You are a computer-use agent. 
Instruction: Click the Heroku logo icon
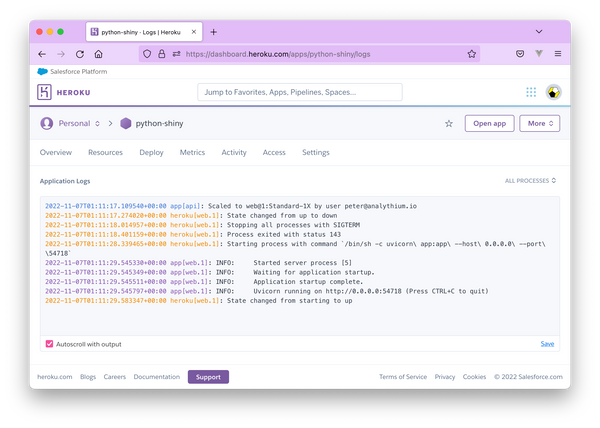[44, 92]
